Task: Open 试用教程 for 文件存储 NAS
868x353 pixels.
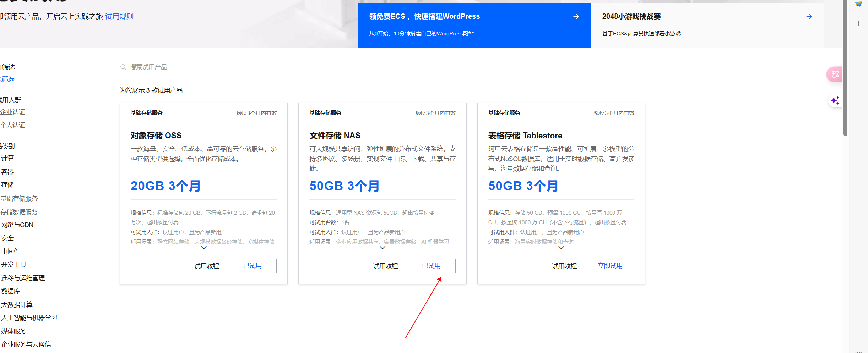Action: pyautogui.click(x=385, y=266)
